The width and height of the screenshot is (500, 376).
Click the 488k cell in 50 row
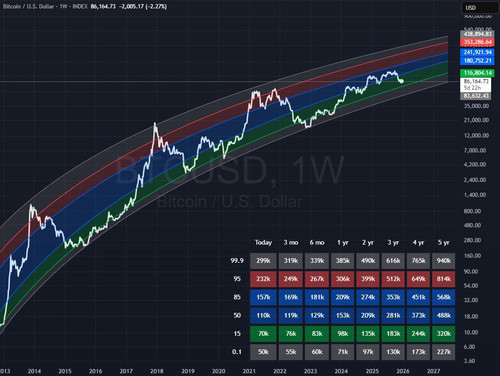(x=443, y=315)
